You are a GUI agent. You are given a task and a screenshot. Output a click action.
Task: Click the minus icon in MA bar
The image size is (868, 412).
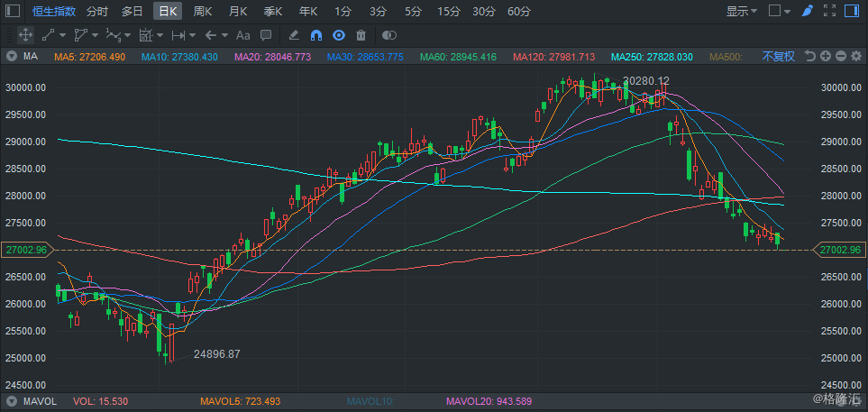point(841,56)
